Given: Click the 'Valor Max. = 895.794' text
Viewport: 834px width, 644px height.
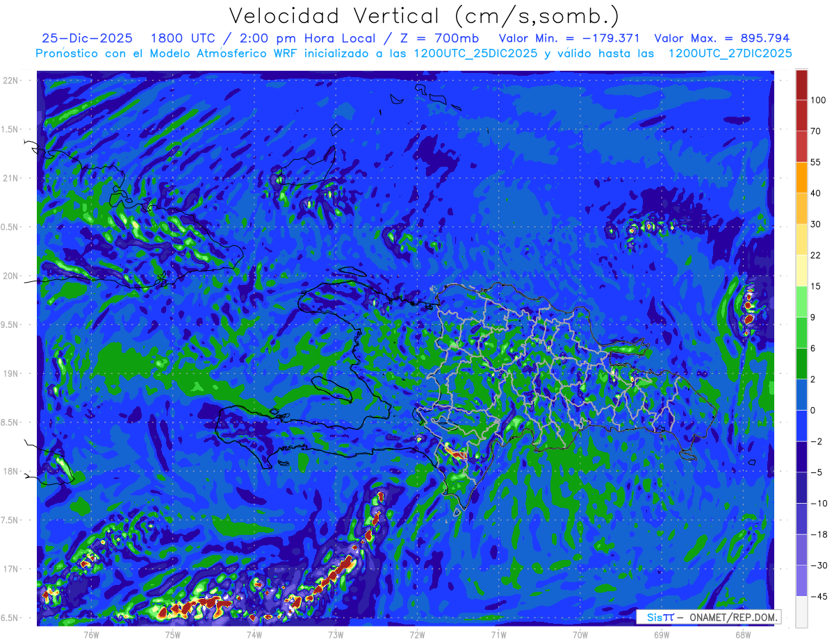Looking at the screenshot, I should (x=723, y=38).
